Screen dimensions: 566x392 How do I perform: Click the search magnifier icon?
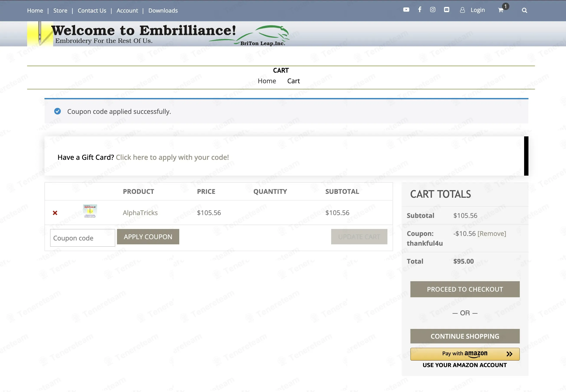[524, 10]
